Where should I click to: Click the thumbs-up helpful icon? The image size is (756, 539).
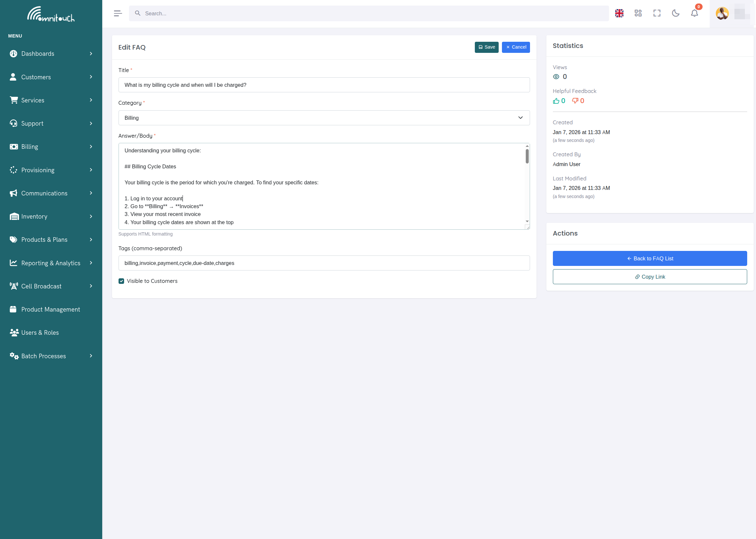(x=556, y=101)
